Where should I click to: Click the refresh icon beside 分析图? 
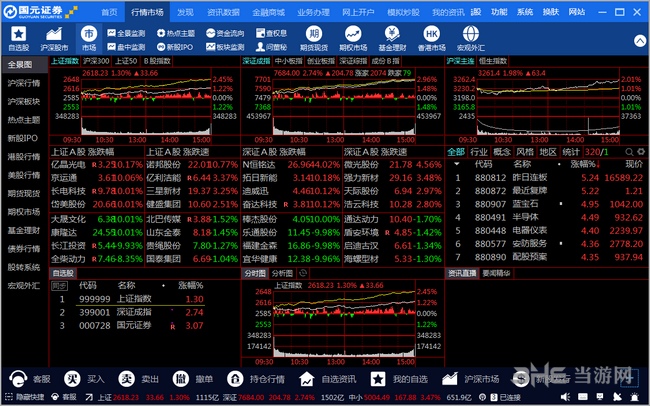point(303,273)
